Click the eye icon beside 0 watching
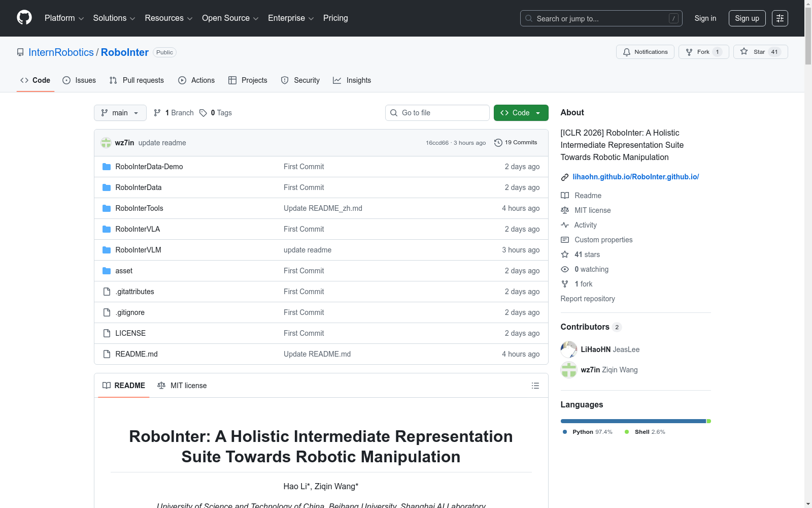Screen dimensions: 812x508 pyautogui.click(x=565, y=269)
